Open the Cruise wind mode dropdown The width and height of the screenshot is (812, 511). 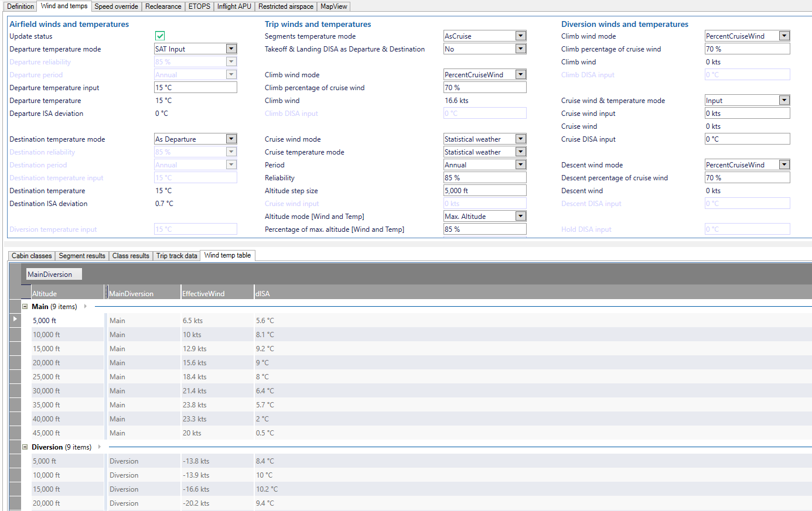[520, 139]
